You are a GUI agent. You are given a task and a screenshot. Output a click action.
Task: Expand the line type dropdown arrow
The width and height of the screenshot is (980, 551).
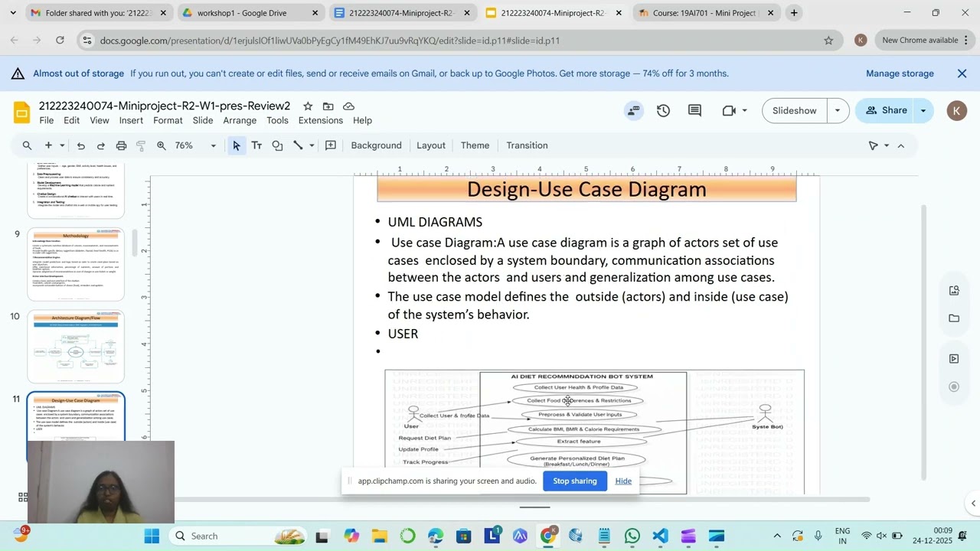click(x=312, y=145)
